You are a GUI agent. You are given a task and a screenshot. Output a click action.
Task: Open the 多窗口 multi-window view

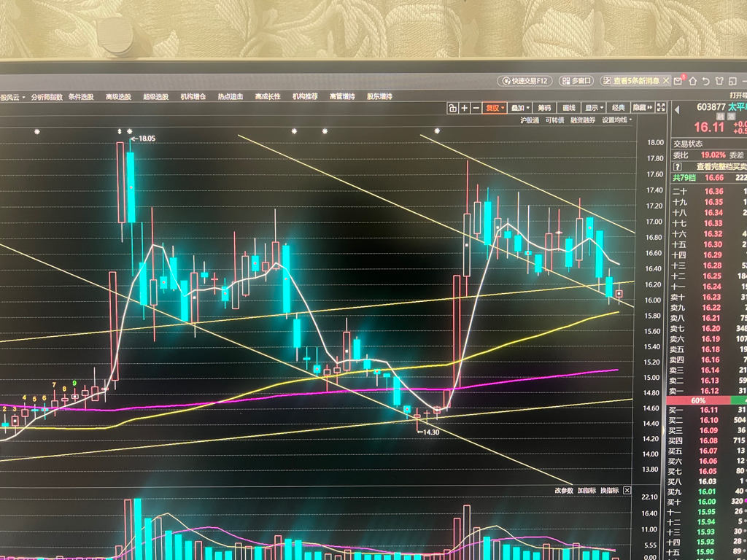click(x=576, y=81)
